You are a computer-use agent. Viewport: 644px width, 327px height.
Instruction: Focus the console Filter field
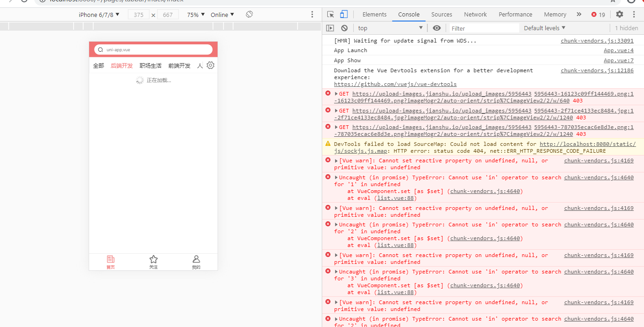pyautogui.click(x=484, y=28)
